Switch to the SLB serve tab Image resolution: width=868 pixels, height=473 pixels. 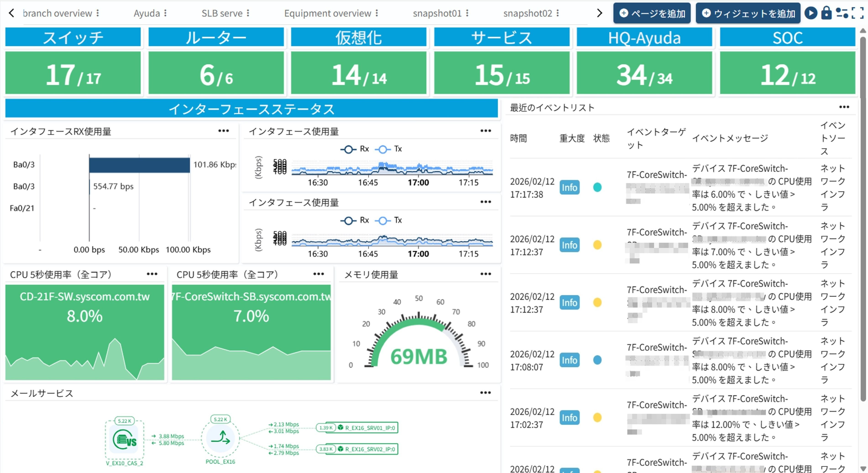tap(222, 13)
